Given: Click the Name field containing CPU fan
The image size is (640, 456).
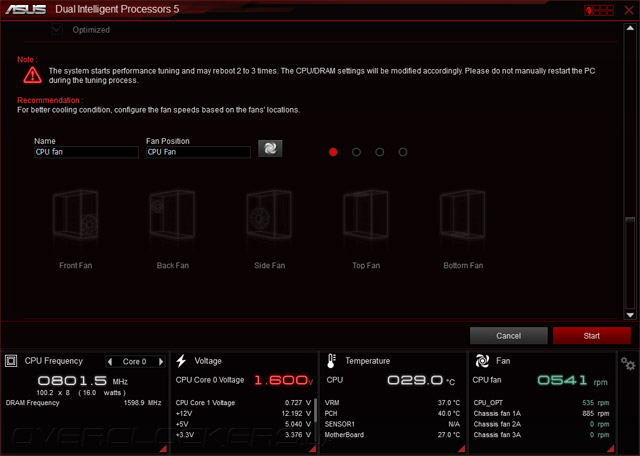Looking at the screenshot, I should (x=87, y=152).
